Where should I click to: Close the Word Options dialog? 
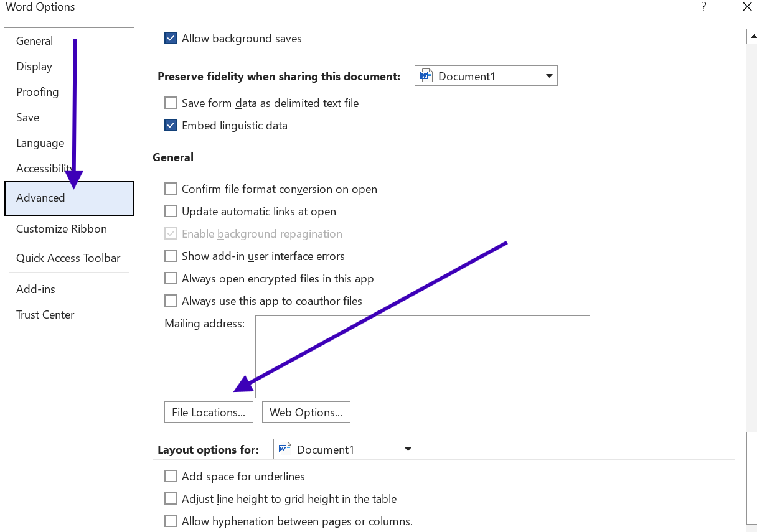747,7
